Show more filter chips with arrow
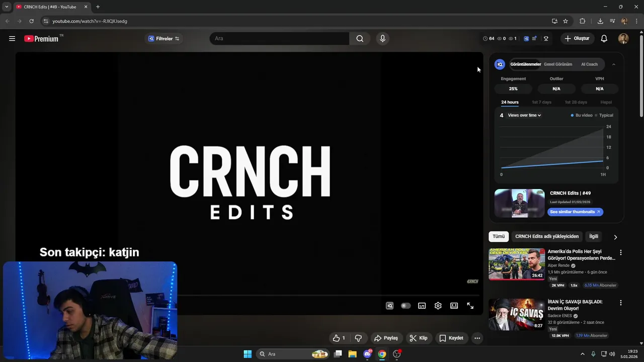 615,237
